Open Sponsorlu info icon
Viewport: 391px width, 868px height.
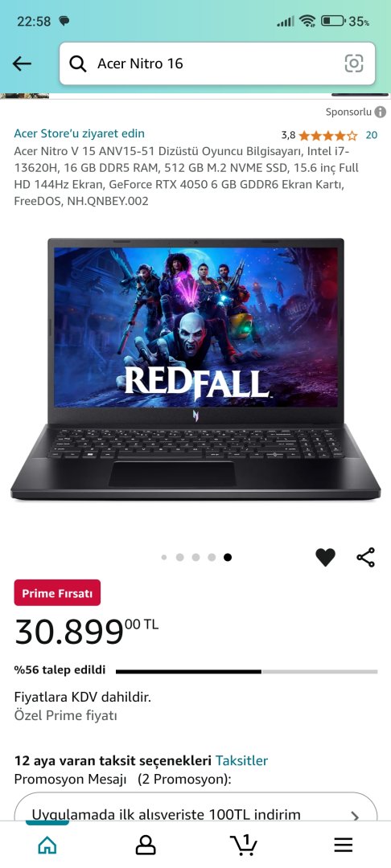(380, 112)
